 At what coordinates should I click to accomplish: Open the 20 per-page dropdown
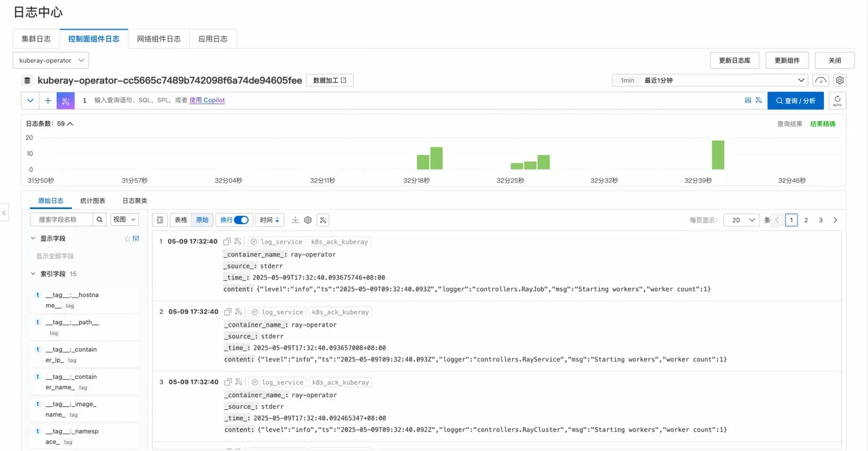pyautogui.click(x=742, y=220)
